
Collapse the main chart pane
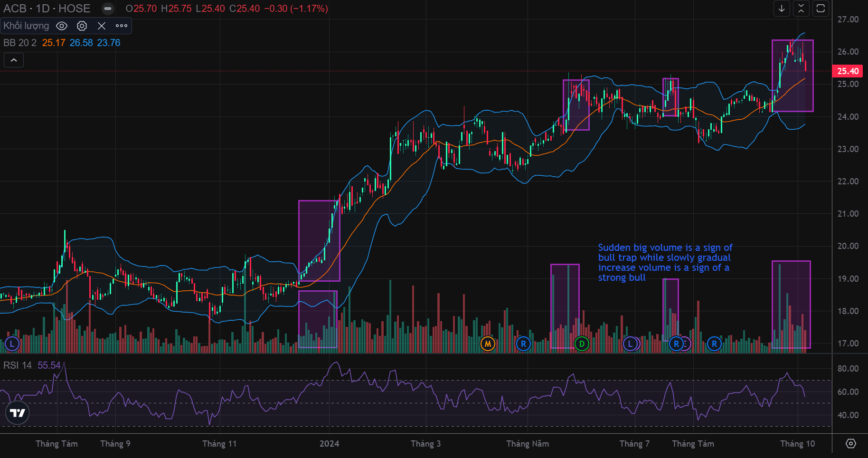point(801,9)
